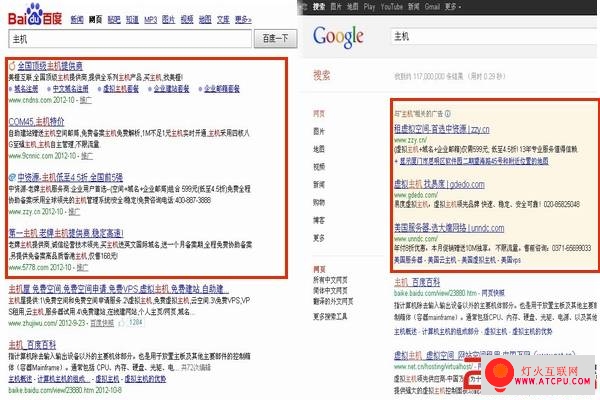
Task: Select 博客 in Google's left sidebar
Action: [x=319, y=220]
